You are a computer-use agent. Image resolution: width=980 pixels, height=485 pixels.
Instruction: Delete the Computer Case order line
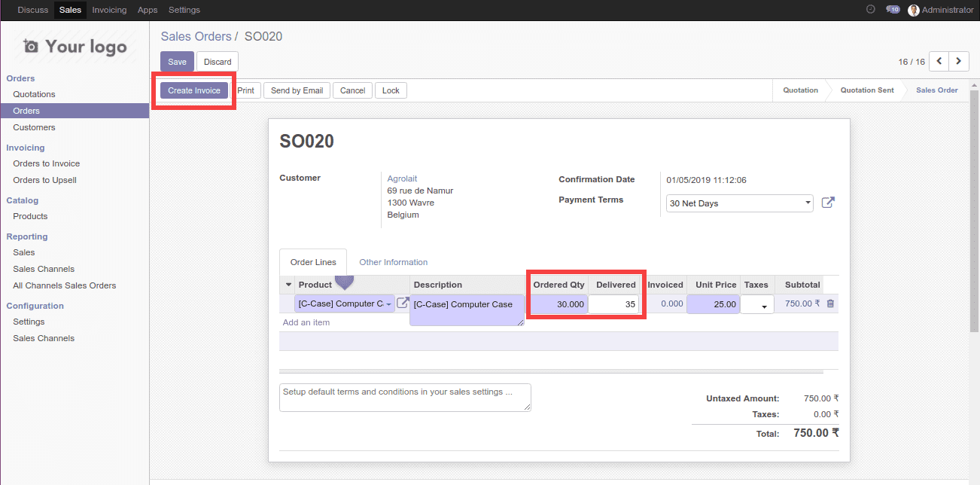click(830, 304)
